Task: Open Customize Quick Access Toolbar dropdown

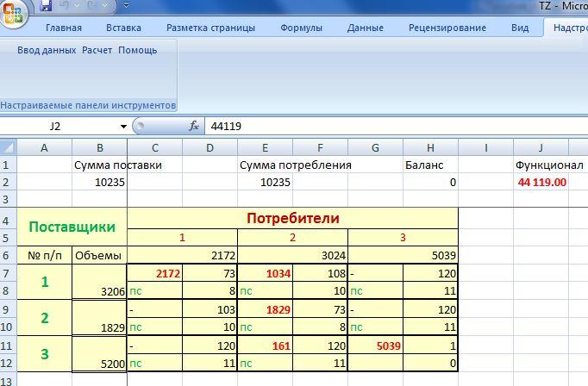Action: pyautogui.click(x=127, y=5)
